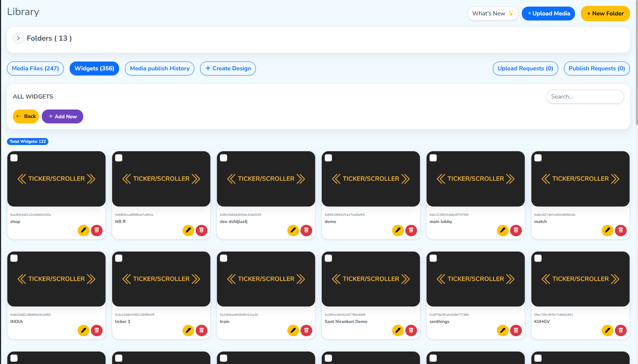Select the Sant Nirankari Demo checkbox
The image size is (638, 364).
[x=328, y=258]
